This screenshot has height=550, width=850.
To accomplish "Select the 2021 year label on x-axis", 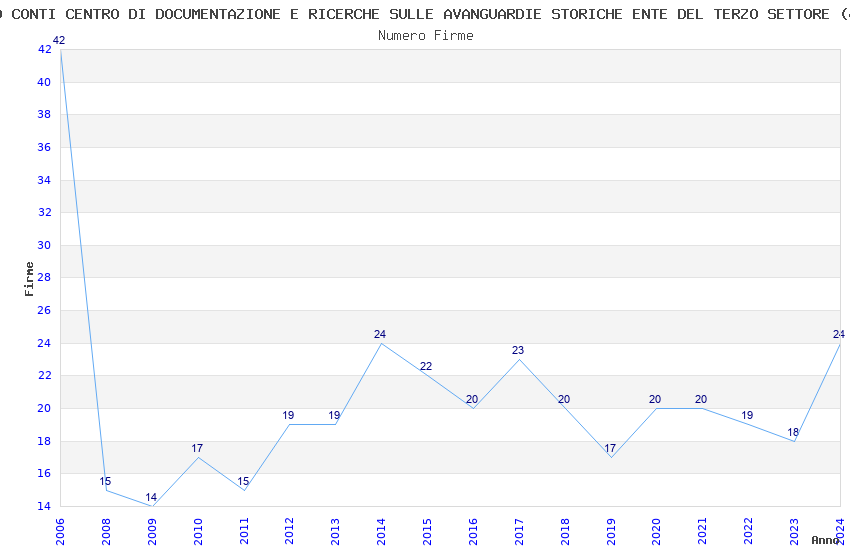I will click(x=703, y=531).
